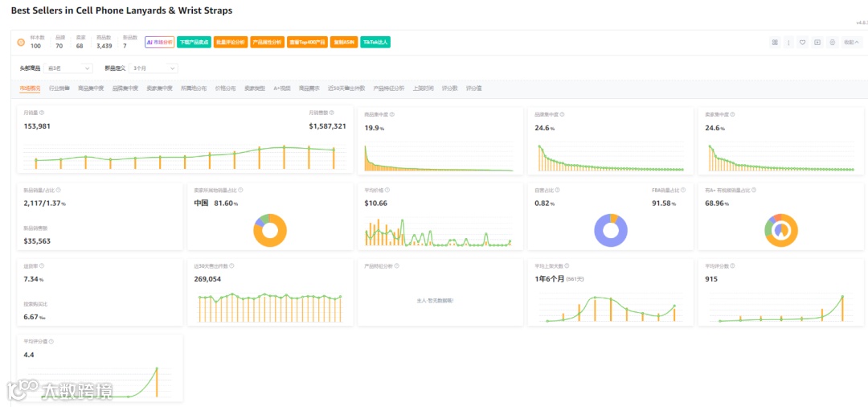
Task: Click help icon next to 新品销量/占比
Action: [59, 190]
